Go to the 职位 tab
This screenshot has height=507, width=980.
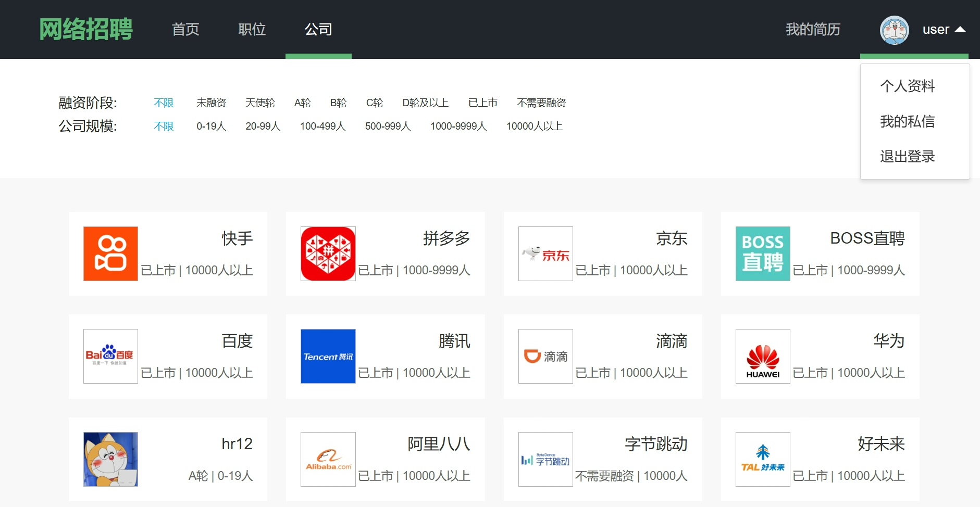coord(252,29)
